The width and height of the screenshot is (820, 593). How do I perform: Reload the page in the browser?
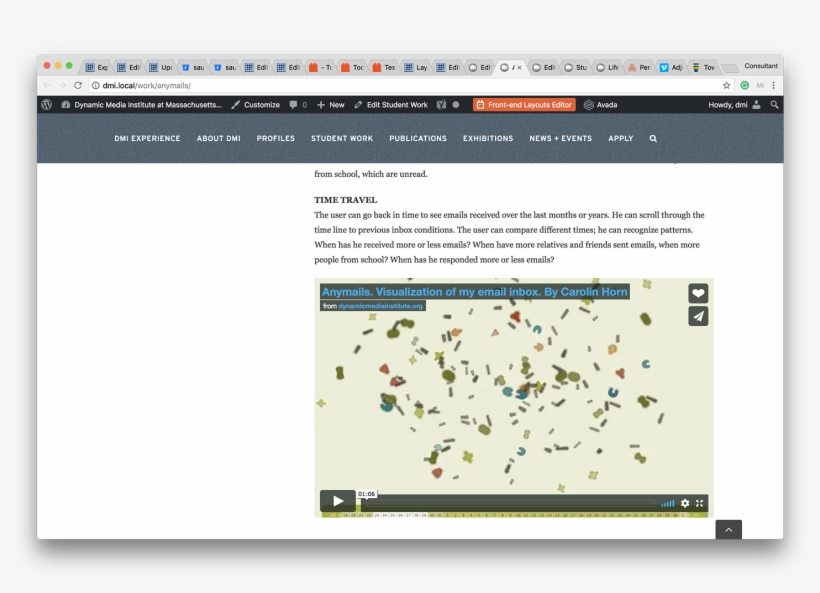78,85
